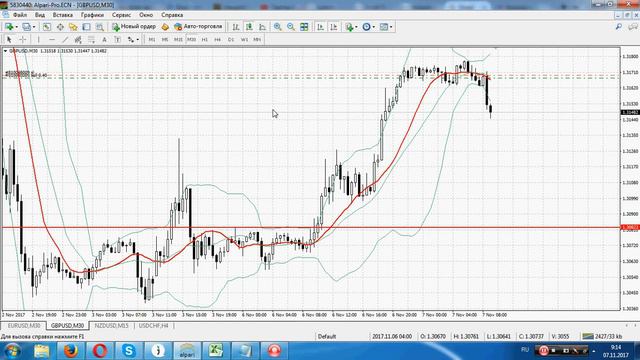Open the Indicators list icon
Screen dimensions: 640x360
[x=349, y=27]
